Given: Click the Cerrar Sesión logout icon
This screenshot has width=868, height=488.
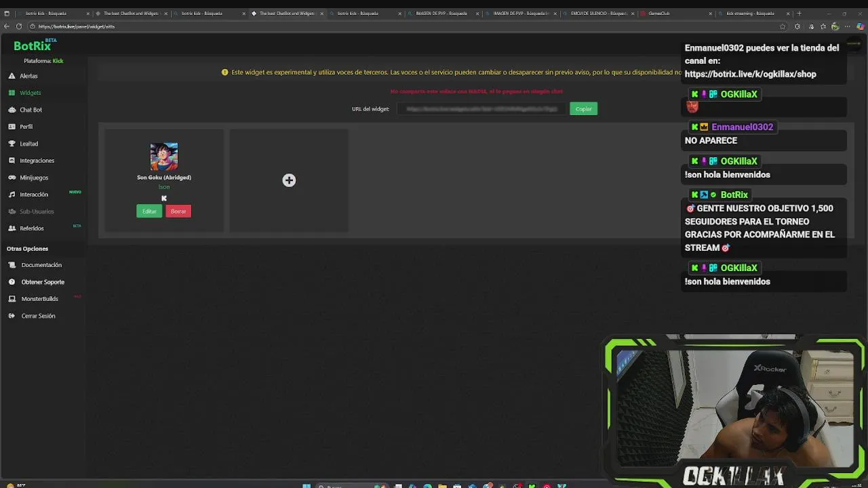Looking at the screenshot, I should tap(12, 316).
